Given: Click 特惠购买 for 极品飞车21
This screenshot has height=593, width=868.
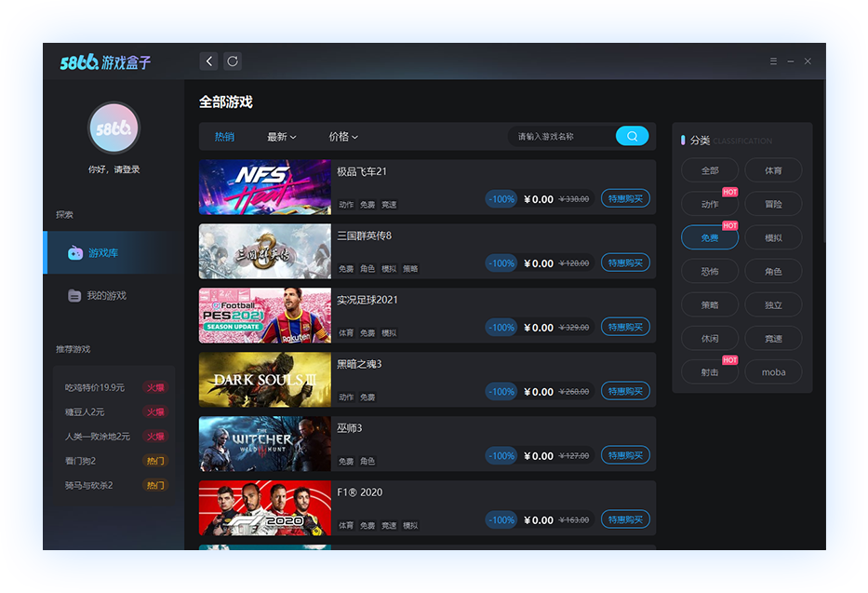Looking at the screenshot, I should click(x=625, y=198).
